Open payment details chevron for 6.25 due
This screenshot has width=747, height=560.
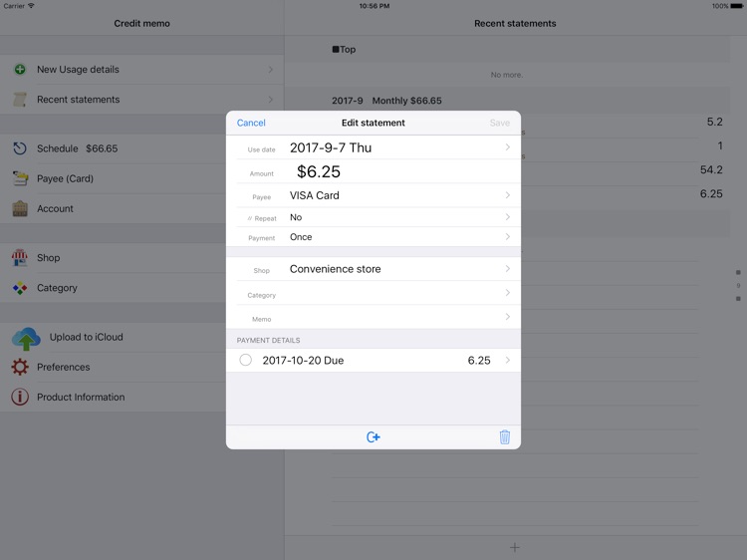point(507,360)
